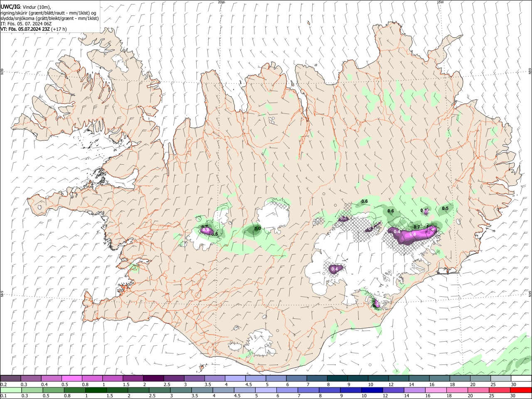Click the '12' label in the snow legend
This screenshot has height=399, width=532.
(x=391, y=384)
